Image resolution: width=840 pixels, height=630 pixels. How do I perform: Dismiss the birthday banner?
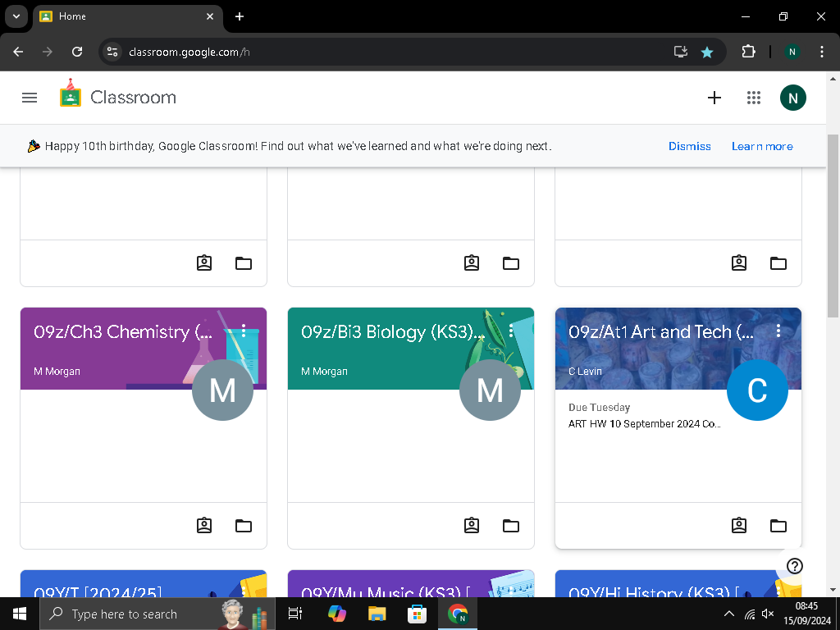point(689,146)
